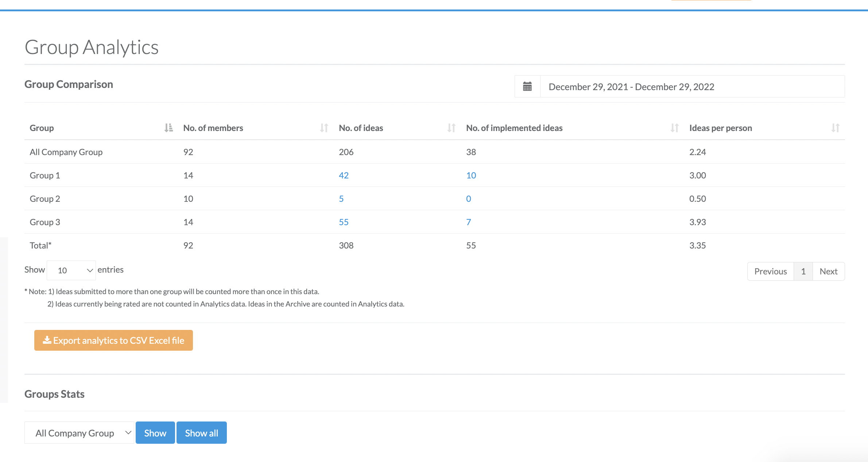Click the blue Show button
The width and height of the screenshot is (868, 462).
(155, 433)
